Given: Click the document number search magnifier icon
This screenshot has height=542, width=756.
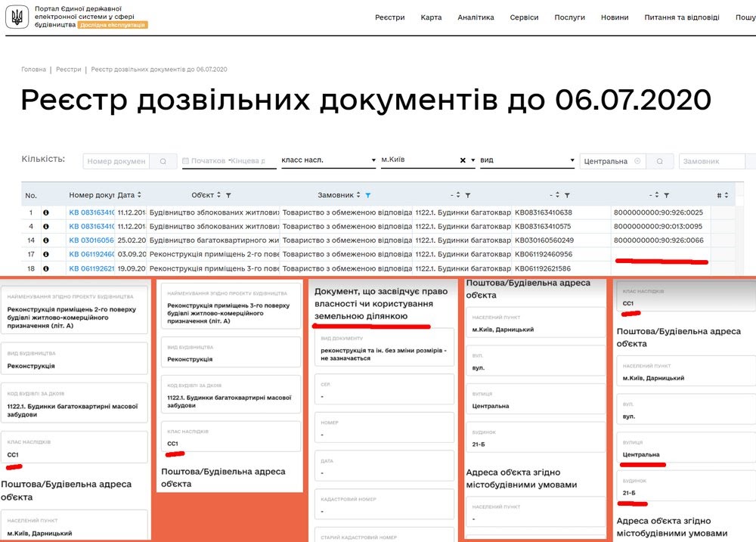Looking at the screenshot, I should pos(163,161).
